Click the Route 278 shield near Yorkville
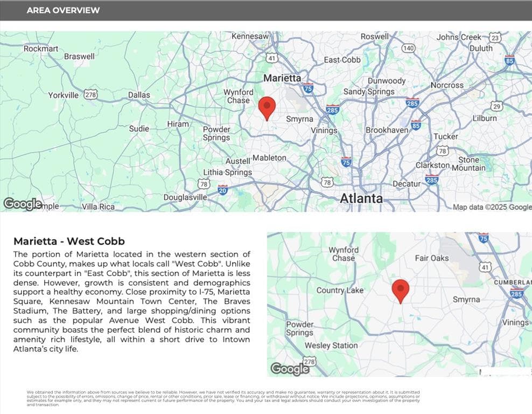The image size is (532, 414). tap(90, 94)
